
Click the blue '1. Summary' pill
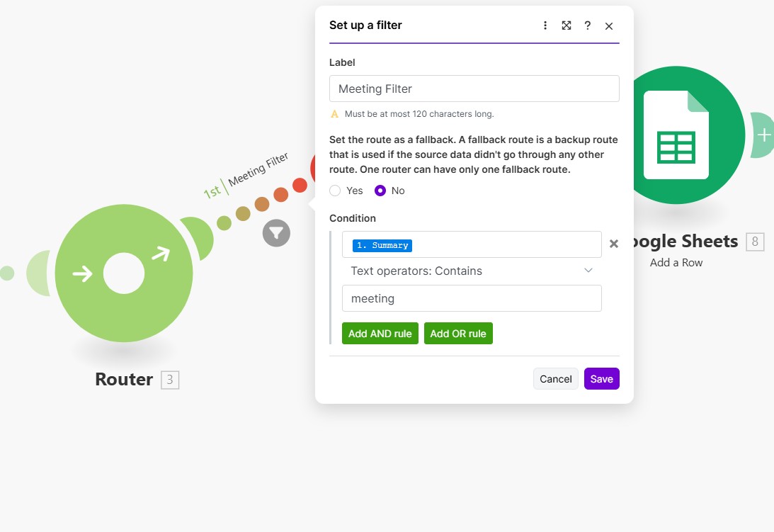click(382, 246)
